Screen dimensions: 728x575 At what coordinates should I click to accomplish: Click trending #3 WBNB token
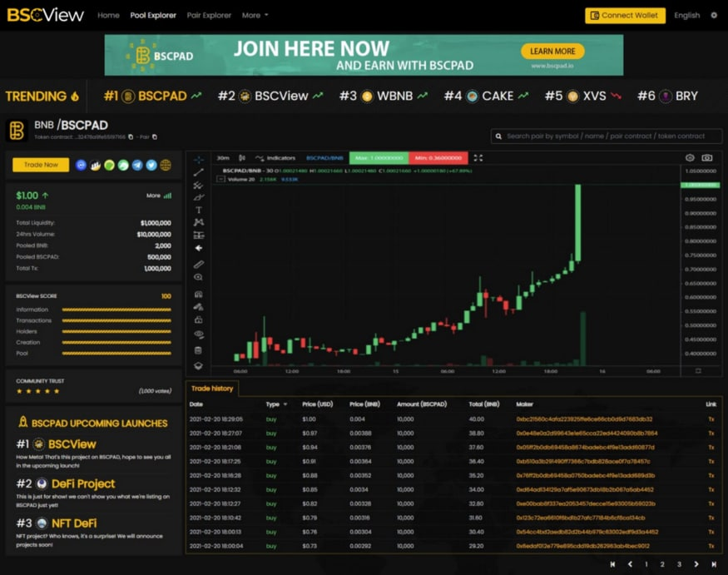[x=384, y=97]
